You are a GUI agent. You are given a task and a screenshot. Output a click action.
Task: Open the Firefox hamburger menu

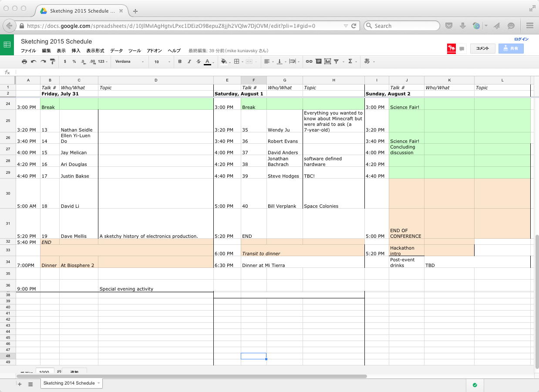coord(530,26)
